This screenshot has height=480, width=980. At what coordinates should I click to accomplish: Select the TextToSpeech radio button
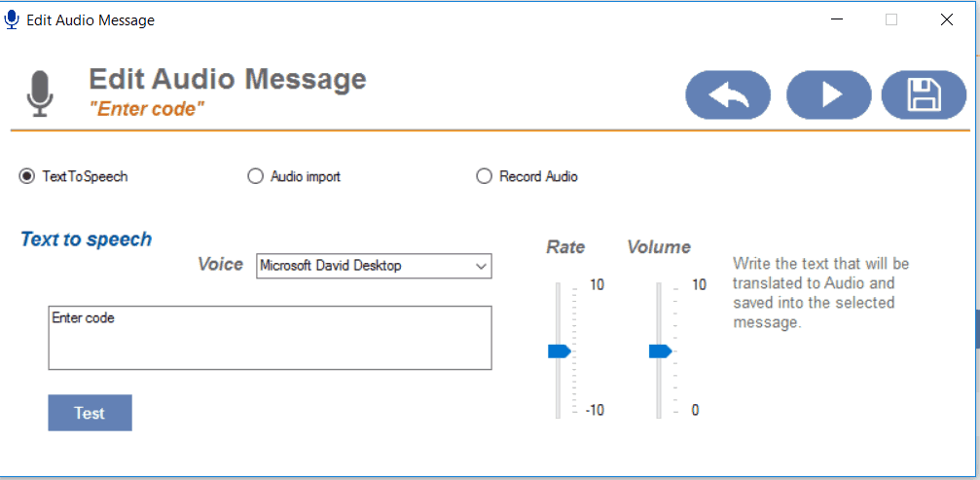27,176
